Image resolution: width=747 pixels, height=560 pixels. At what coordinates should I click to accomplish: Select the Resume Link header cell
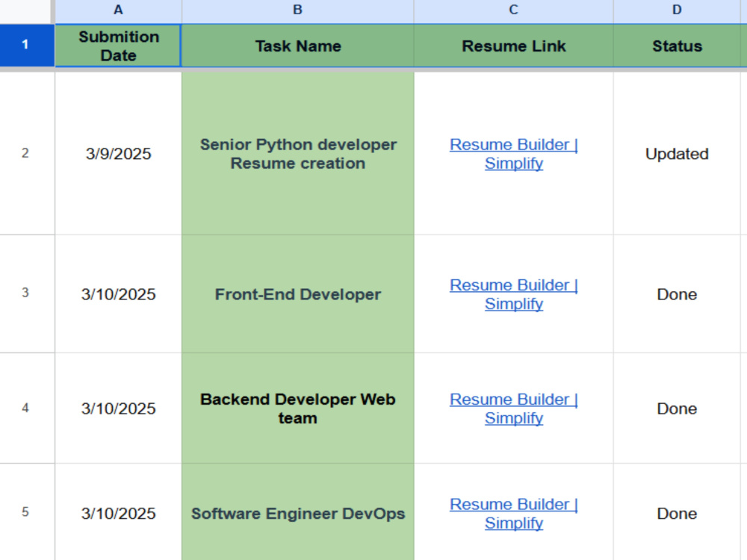point(514,46)
